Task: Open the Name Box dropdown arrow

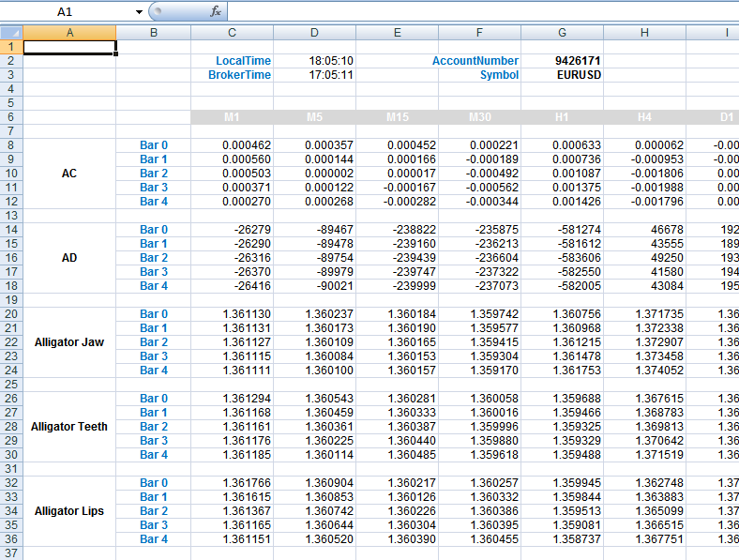Action: pyautogui.click(x=139, y=12)
